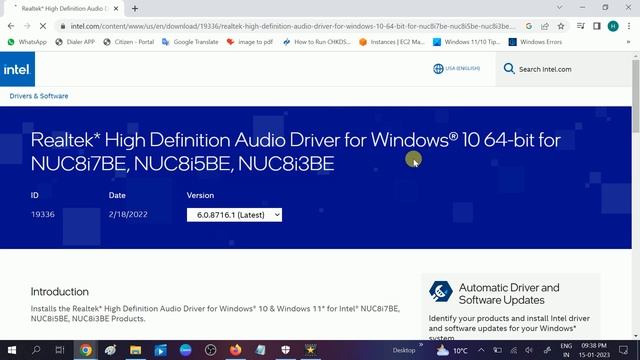The height and width of the screenshot is (360, 640).
Task: Click the Search Intel.com magnifier icon
Action: point(509,69)
